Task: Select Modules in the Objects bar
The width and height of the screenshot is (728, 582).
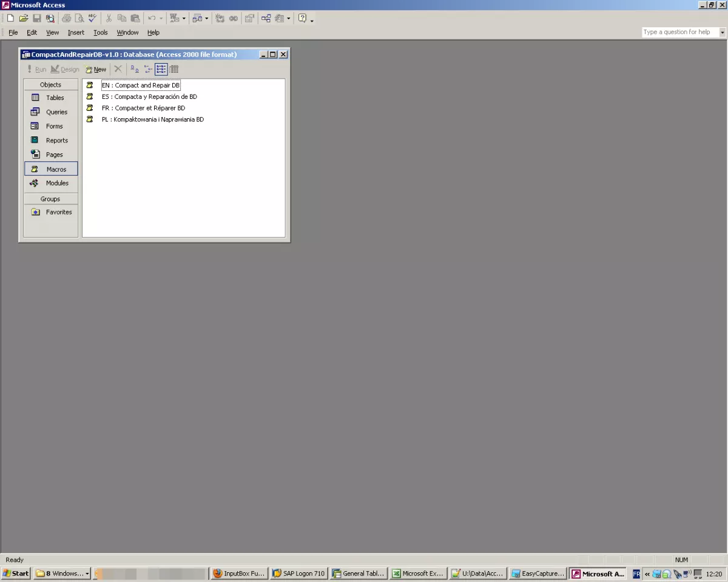Action: 51,183
